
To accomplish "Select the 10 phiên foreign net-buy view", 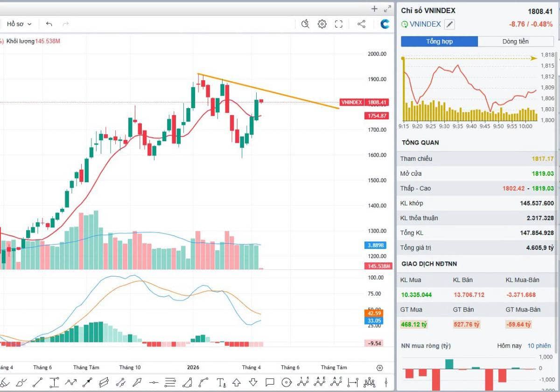I will point(539,346).
